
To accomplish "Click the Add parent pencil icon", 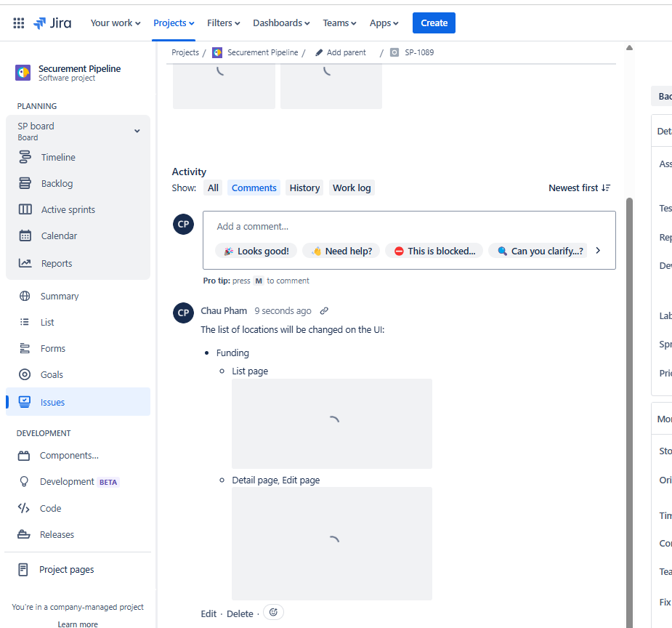I will [x=319, y=52].
